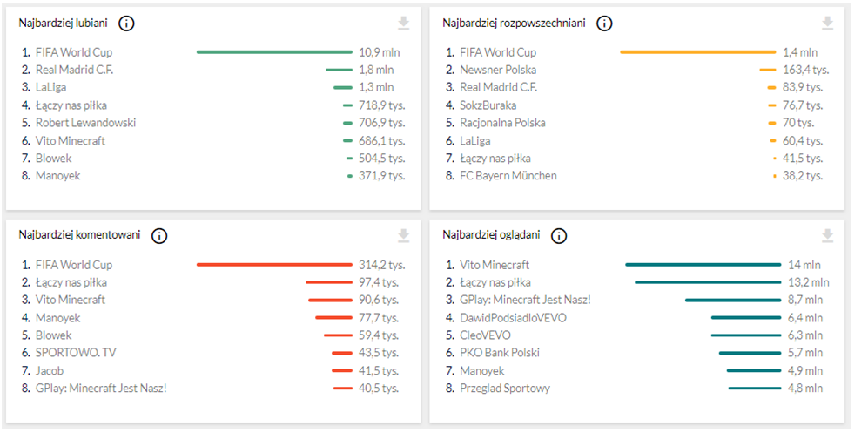Select LaLiga in Najbardziej rozpowszechniani
868x433 pixels.
(475, 141)
